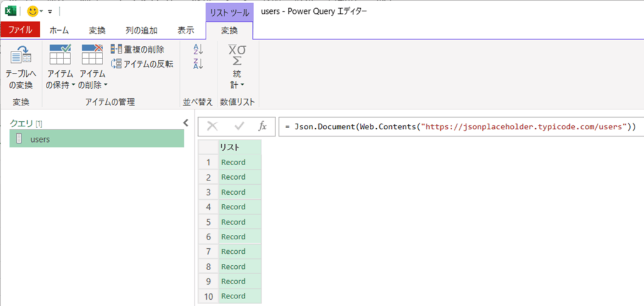Open the 統計 (Statistics) dropdown
The height and width of the screenshot is (306, 644).
237,68
